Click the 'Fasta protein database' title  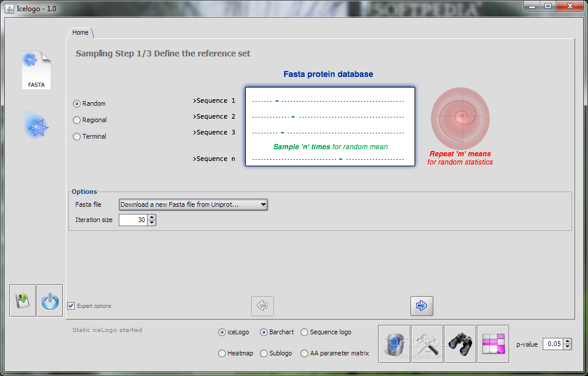[x=328, y=74]
